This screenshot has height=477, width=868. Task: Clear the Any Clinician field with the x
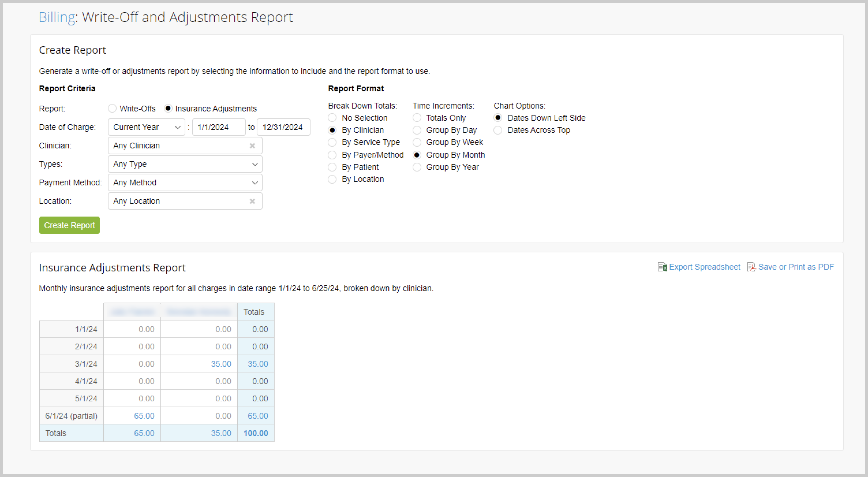252,146
